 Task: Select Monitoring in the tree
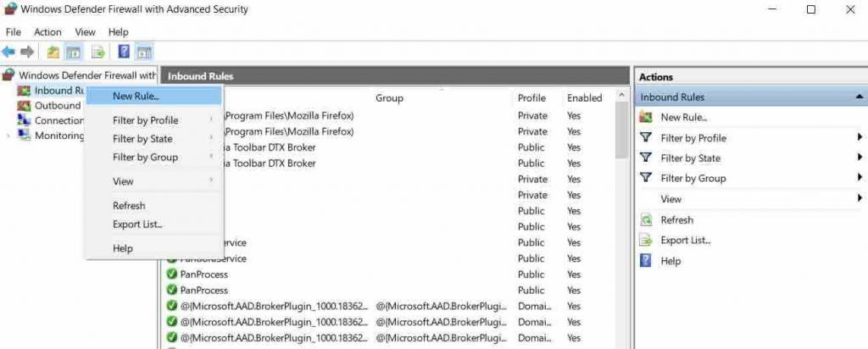tap(59, 135)
